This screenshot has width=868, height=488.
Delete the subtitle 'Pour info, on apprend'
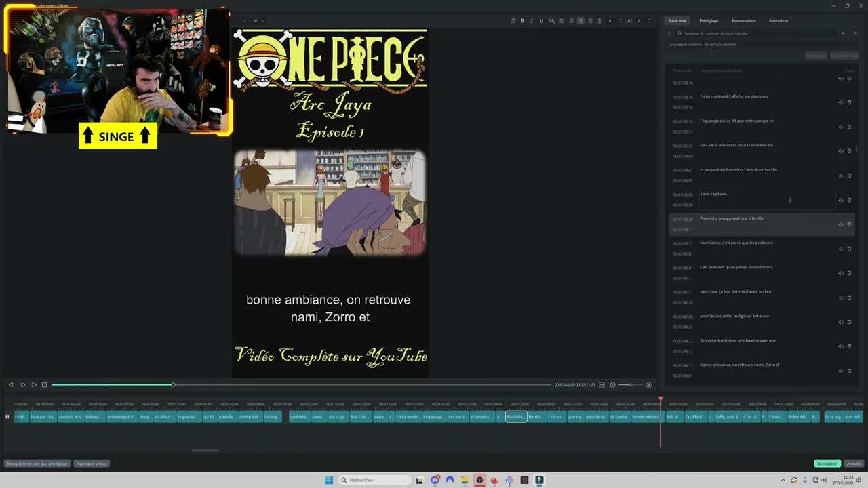(850, 224)
